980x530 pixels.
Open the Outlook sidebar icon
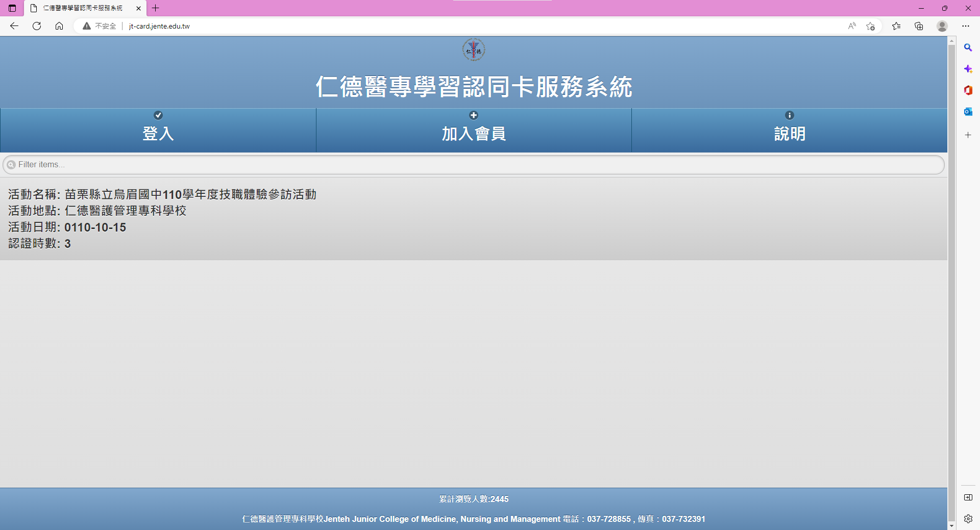968,112
